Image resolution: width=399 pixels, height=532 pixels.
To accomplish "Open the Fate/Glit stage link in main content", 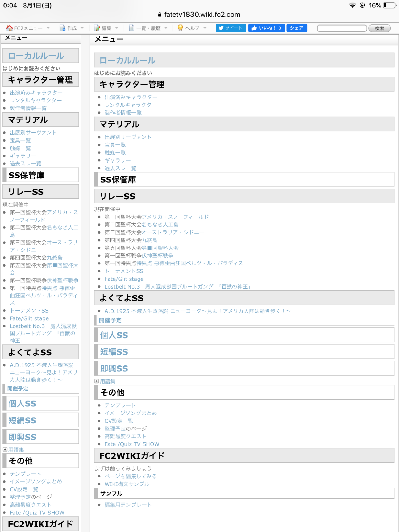I will click(x=124, y=279).
